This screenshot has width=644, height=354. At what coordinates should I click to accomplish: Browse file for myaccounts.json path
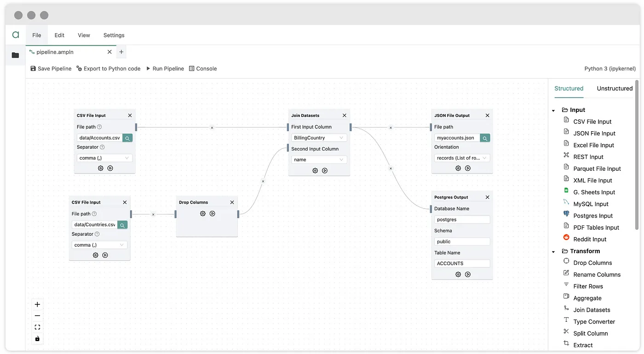click(485, 138)
